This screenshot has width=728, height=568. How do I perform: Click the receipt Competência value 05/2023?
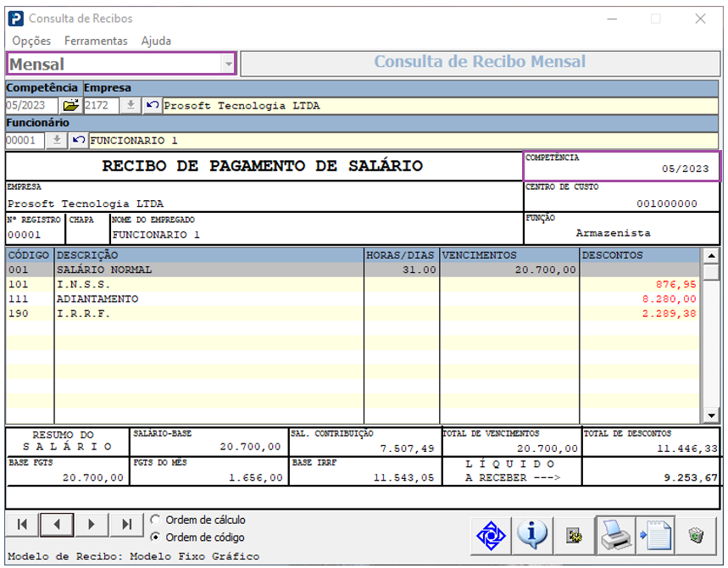686,169
